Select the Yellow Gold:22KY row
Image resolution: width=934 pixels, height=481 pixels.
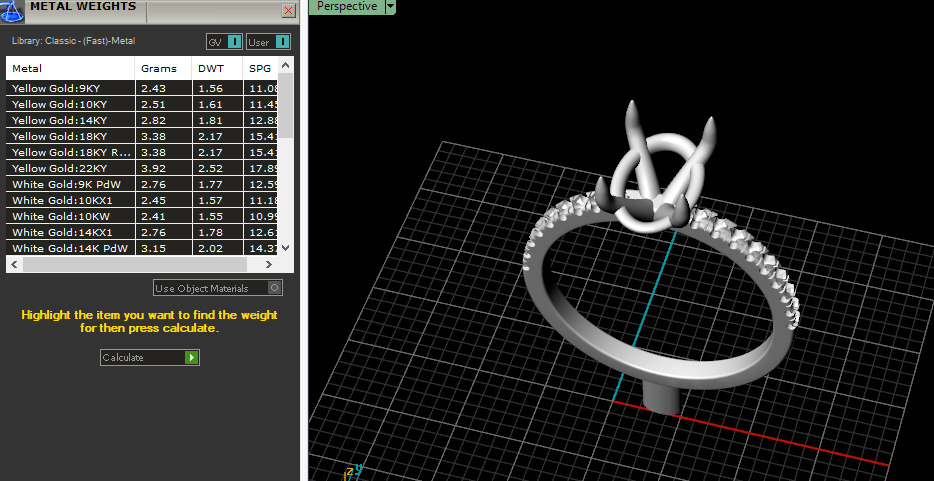pos(142,168)
